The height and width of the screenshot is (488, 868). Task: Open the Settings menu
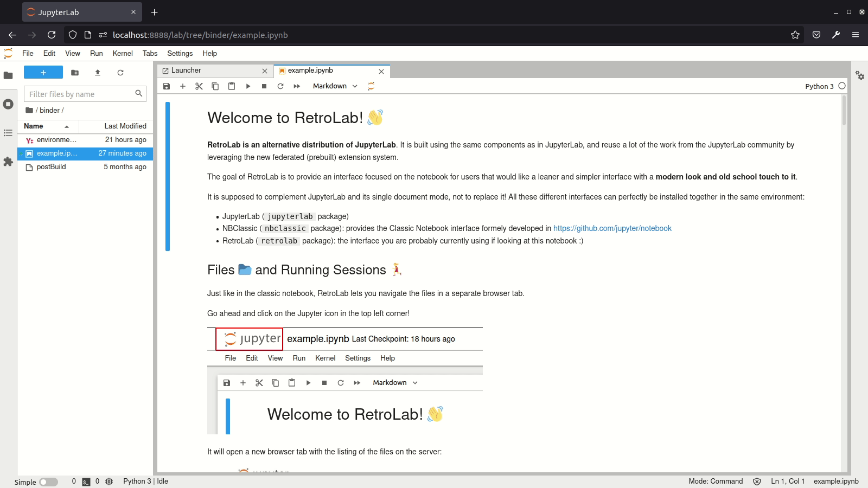pos(180,53)
